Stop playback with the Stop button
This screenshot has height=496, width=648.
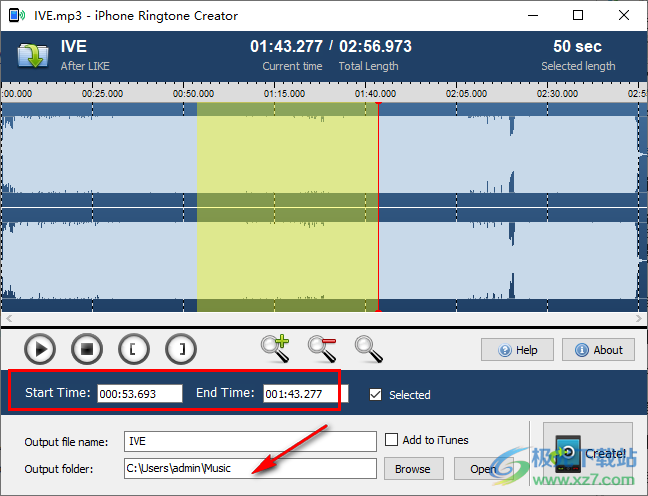click(x=87, y=349)
